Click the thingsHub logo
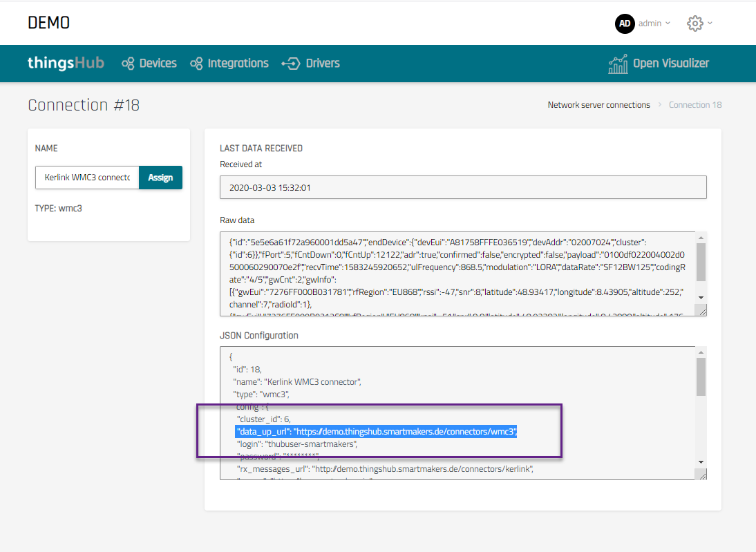Viewport: 756px width, 552px height. (x=66, y=63)
